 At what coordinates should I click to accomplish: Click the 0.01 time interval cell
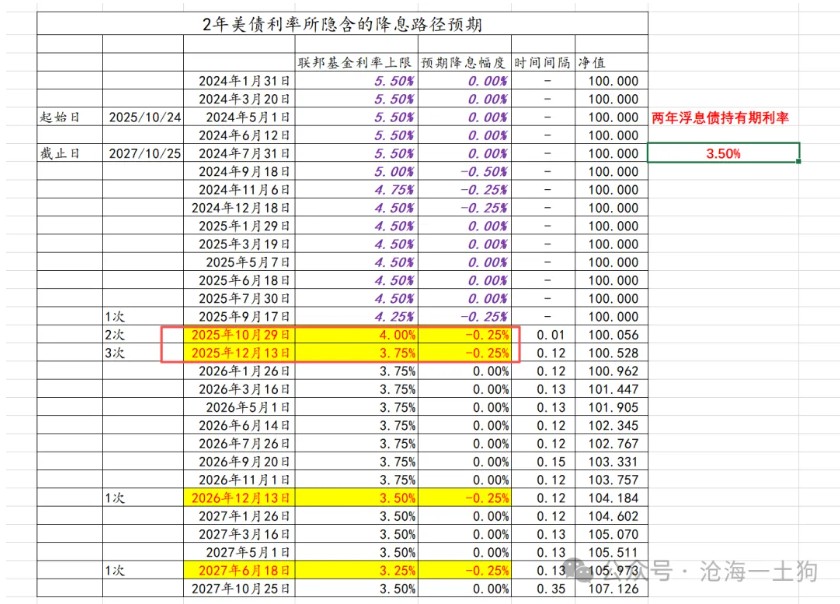[543, 335]
